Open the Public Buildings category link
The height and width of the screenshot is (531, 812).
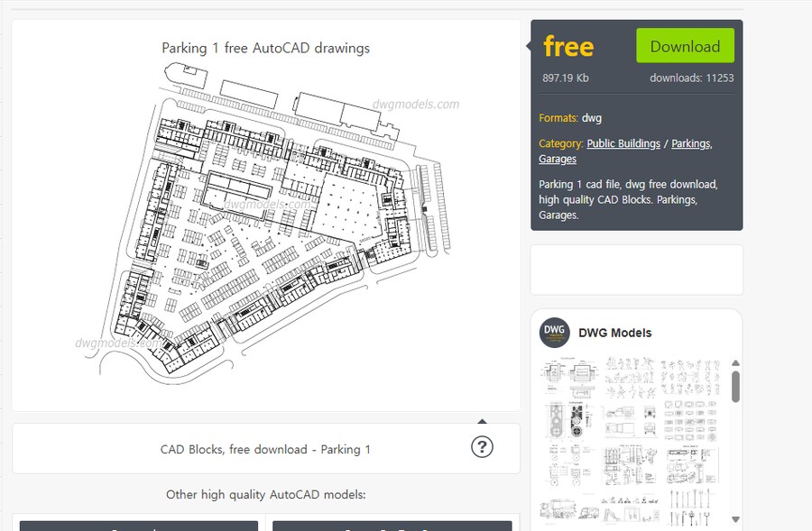[623, 143]
